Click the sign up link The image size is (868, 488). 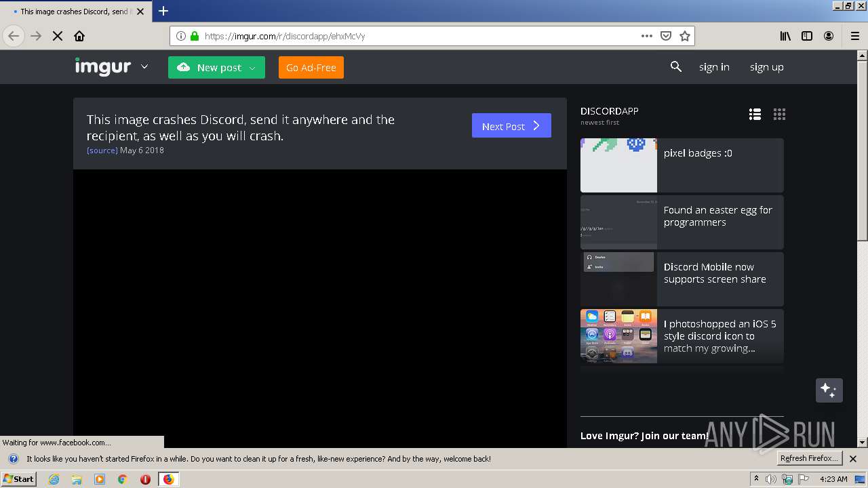(766, 66)
